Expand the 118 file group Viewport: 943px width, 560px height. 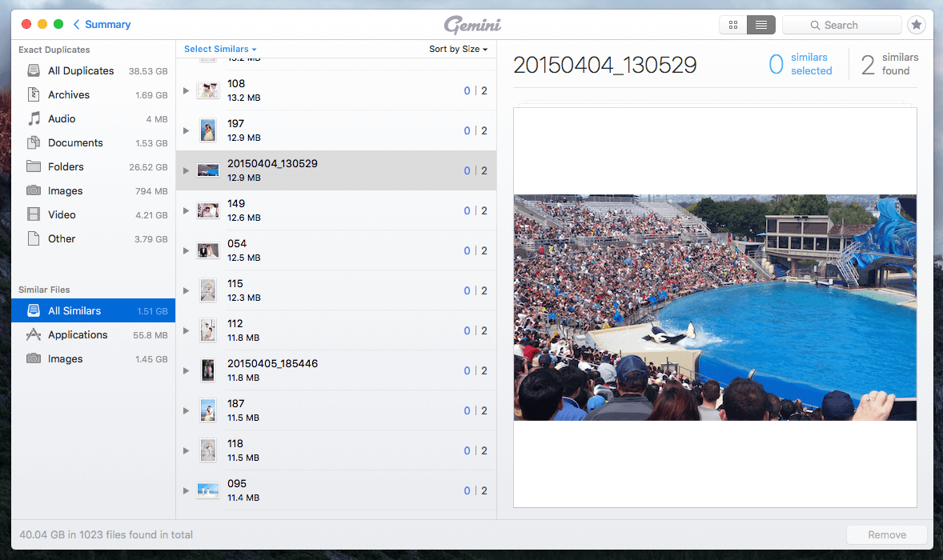pyautogui.click(x=186, y=450)
